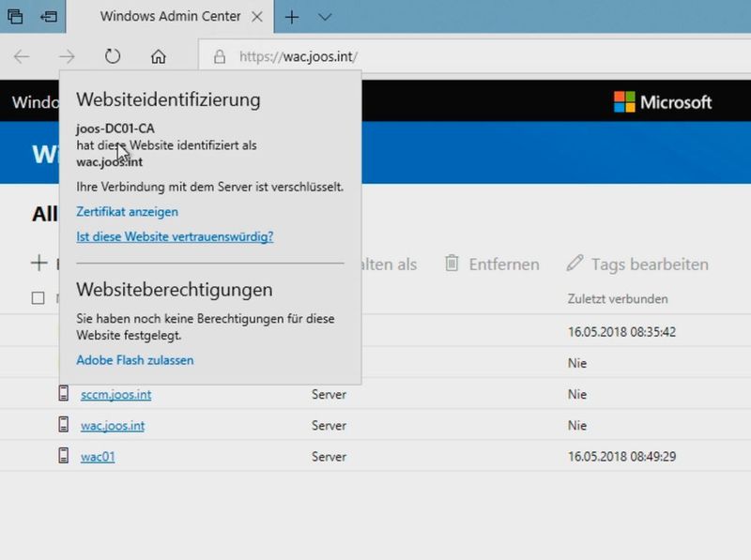Image resolution: width=751 pixels, height=560 pixels.
Task: Click the Refresh icon in the browser toolbar
Action: coord(112,56)
